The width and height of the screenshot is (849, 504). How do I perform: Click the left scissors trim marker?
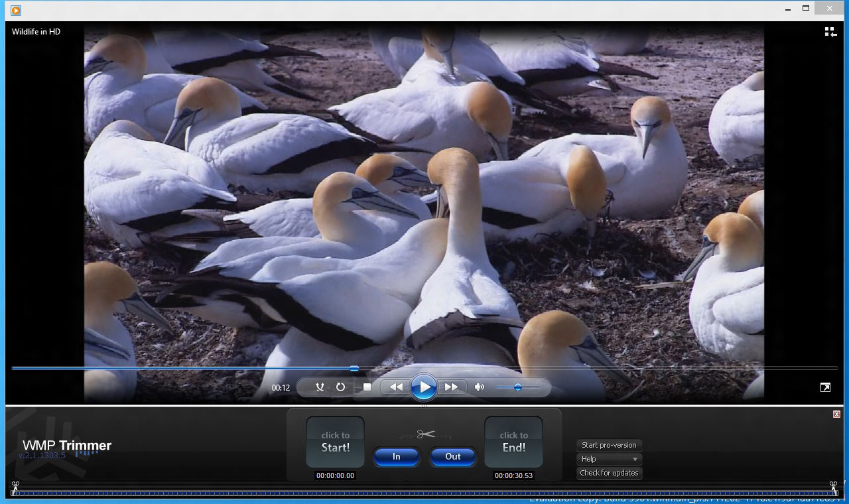[x=15, y=487]
